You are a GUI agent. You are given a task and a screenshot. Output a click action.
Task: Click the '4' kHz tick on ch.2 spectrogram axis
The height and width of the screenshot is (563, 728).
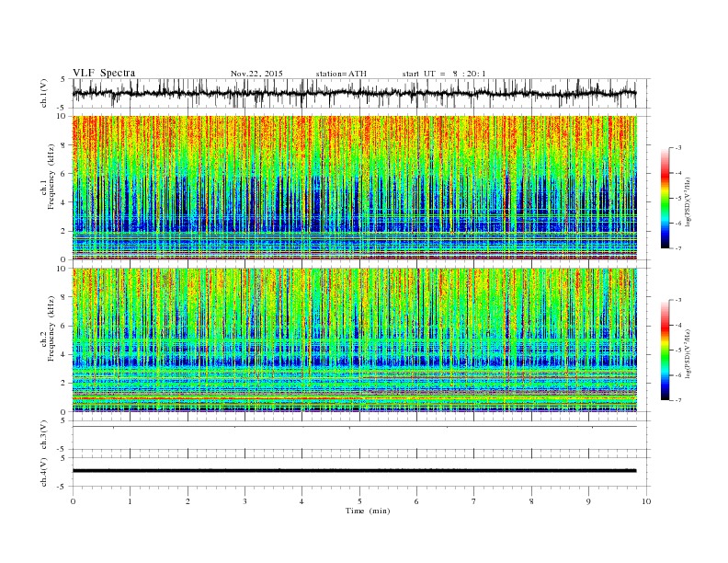[x=63, y=354]
